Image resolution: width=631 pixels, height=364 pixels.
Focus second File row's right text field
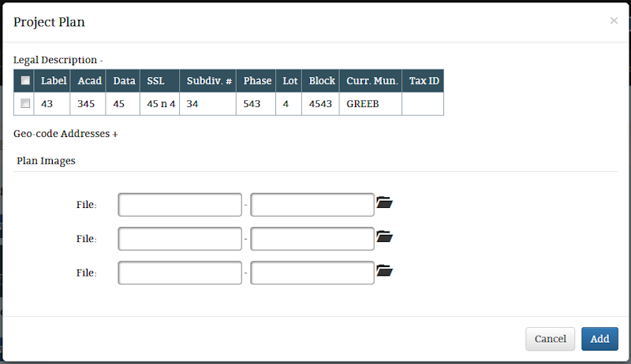[x=312, y=239]
